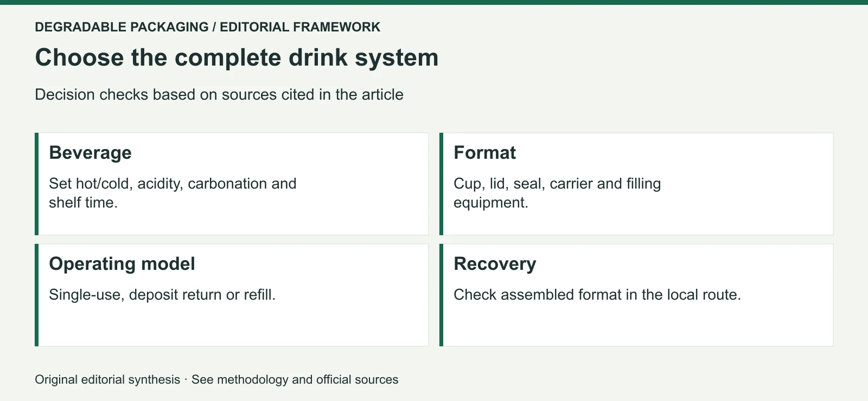Select the Format card title
The height and width of the screenshot is (401, 868).
(484, 153)
